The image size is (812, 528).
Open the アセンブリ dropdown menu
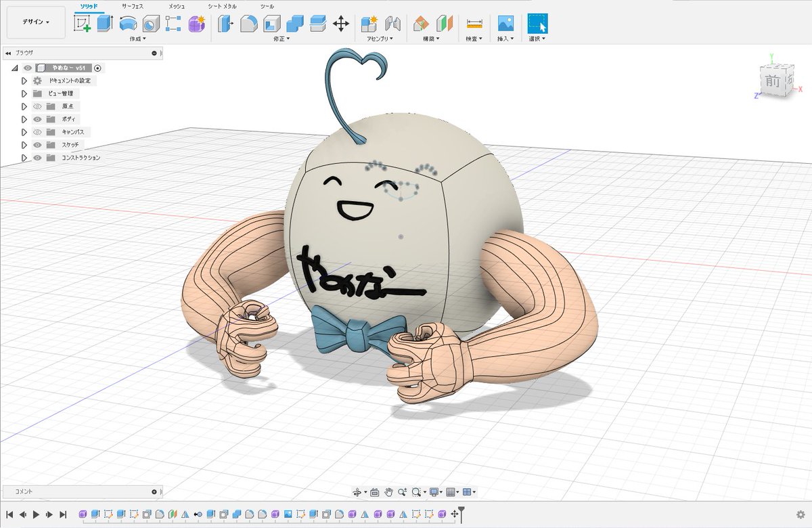point(381,39)
